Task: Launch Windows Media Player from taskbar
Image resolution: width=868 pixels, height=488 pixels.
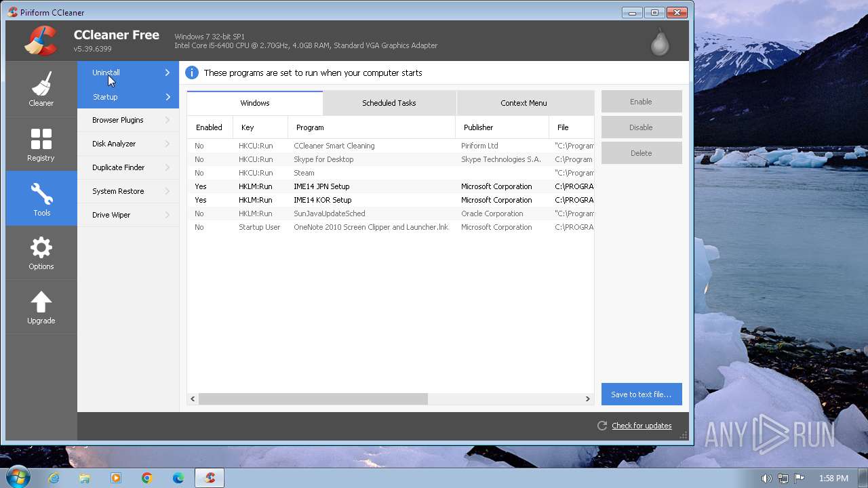Action: [116, 478]
